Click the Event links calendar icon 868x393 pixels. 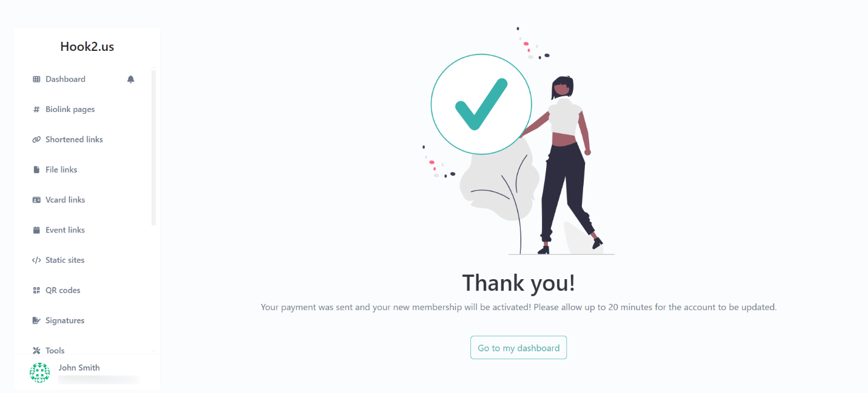pos(37,230)
